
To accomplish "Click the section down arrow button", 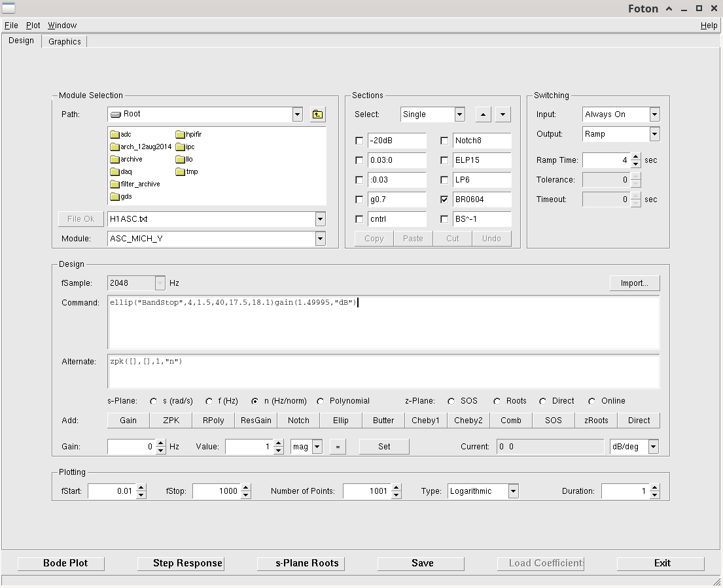I will (503, 114).
